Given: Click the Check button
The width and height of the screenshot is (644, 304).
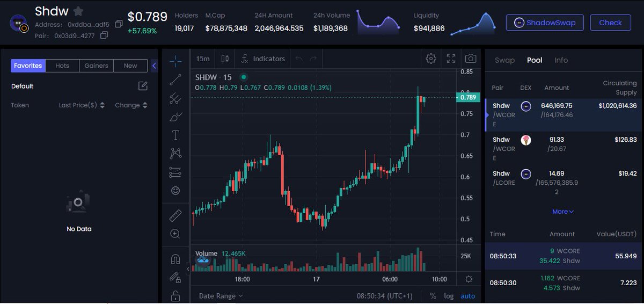Looking at the screenshot, I should coord(610,23).
